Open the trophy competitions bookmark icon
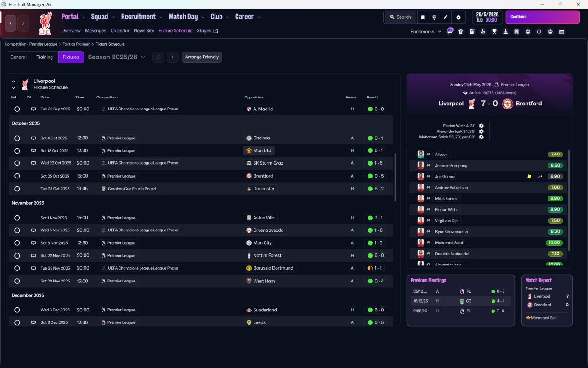This screenshot has width=588, height=368. (494, 32)
